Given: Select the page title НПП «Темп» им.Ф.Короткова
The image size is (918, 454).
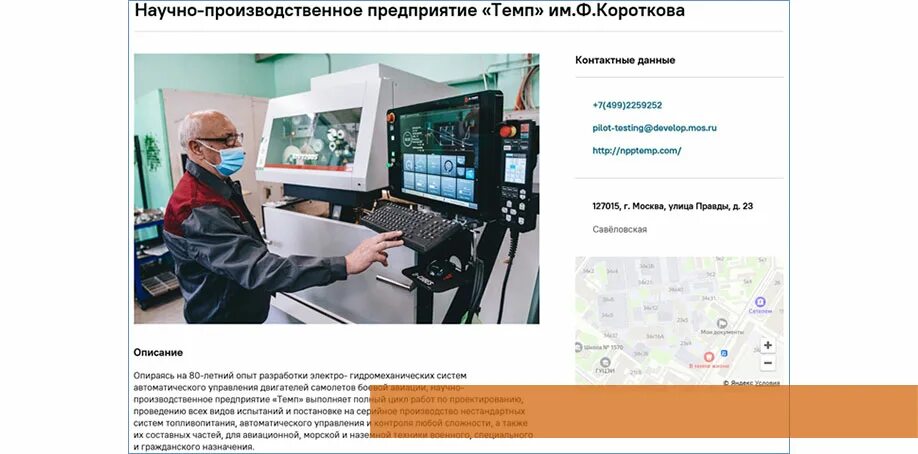Looking at the screenshot, I should pos(410,10).
